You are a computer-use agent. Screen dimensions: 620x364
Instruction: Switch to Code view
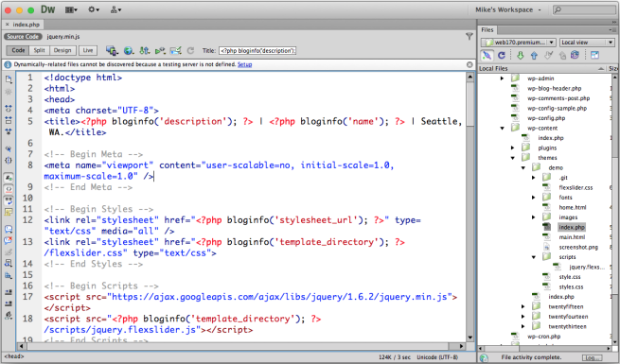tap(18, 50)
